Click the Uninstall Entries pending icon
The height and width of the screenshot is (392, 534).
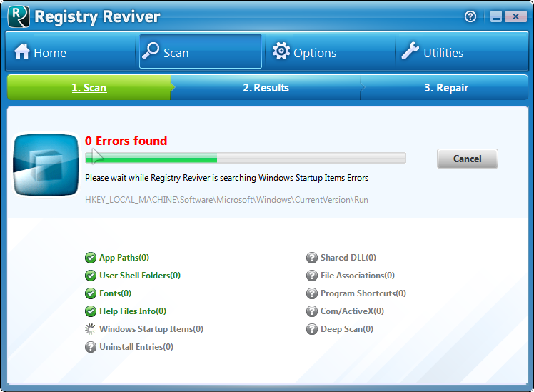[x=91, y=347]
